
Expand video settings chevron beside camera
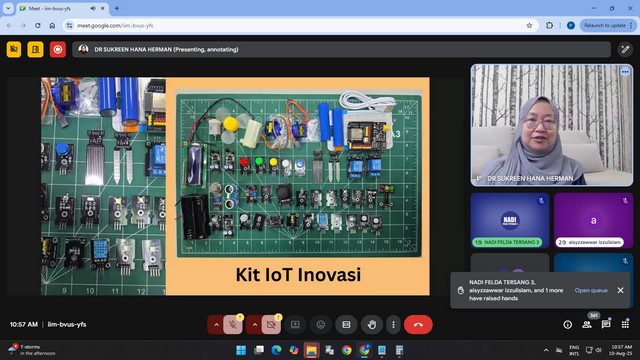coord(255,325)
